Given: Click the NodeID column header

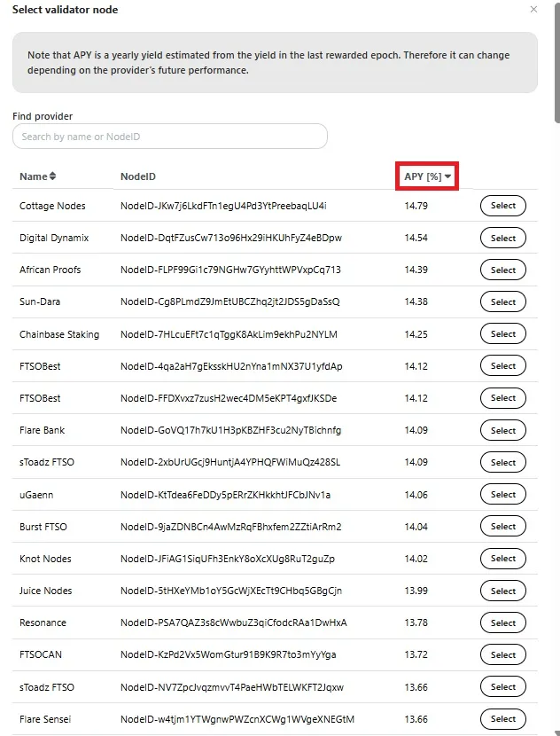Looking at the screenshot, I should tap(138, 176).
